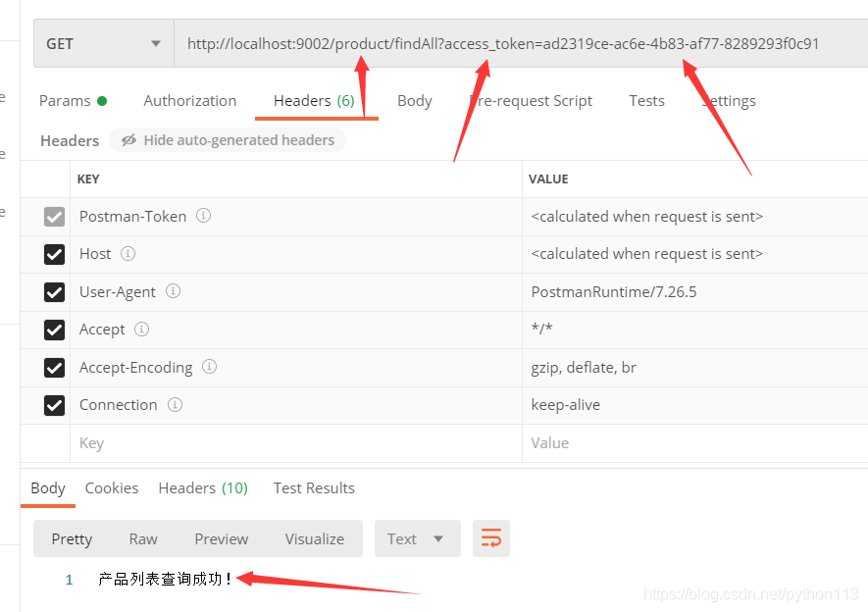Viewport: 868px width, 612px height.
Task: Uncheck the Connection header checkbox
Action: tap(54, 405)
